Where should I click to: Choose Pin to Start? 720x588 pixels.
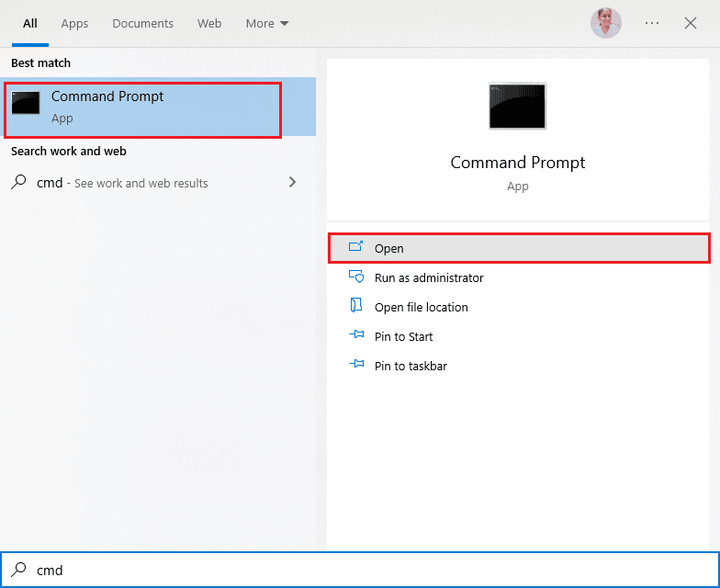[x=519, y=336]
